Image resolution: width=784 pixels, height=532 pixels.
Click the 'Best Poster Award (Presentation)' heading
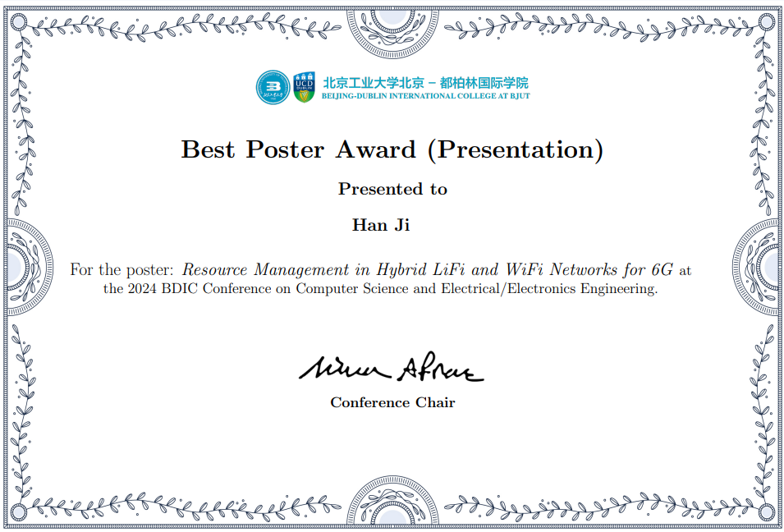pyautogui.click(x=392, y=150)
